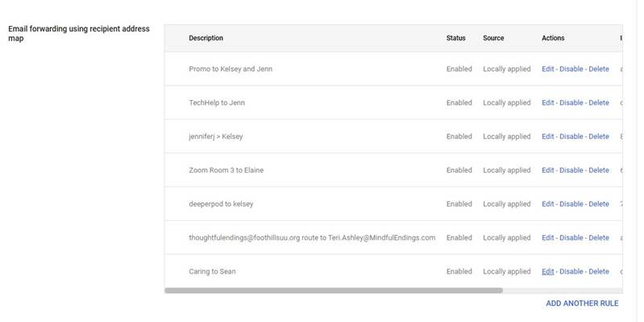Delete the Zoom Room 3 to Elaine rule
This screenshot has height=322, width=644.
point(598,170)
